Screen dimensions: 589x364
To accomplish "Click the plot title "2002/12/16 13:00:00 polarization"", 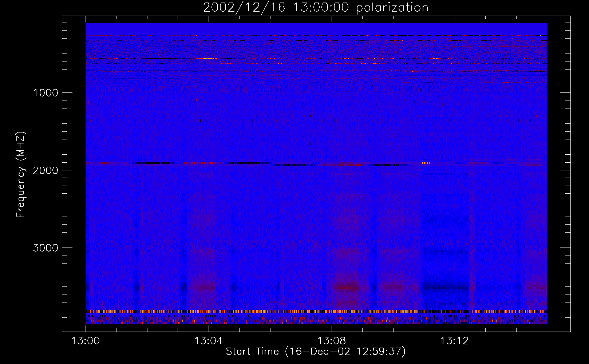I will pyautogui.click(x=316, y=8).
